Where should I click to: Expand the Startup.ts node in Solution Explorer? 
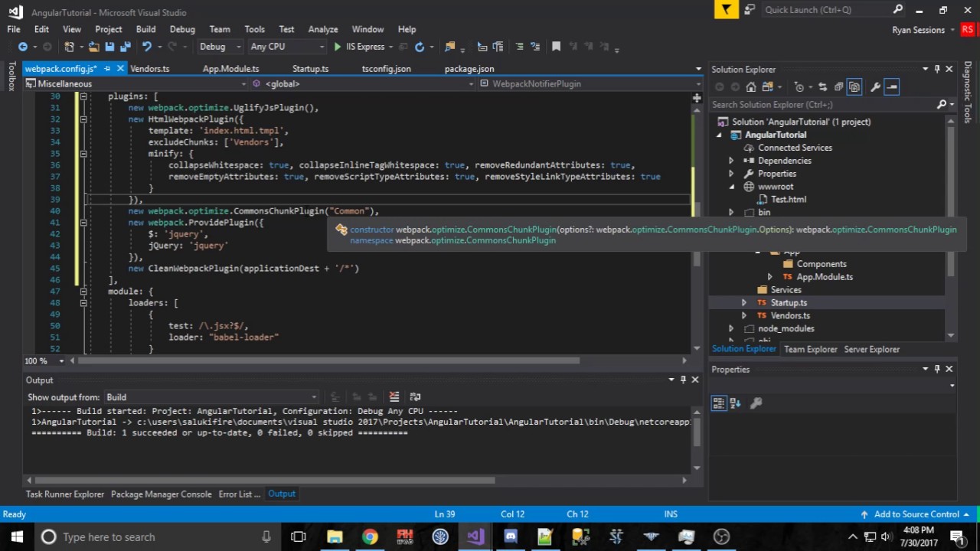[743, 302]
